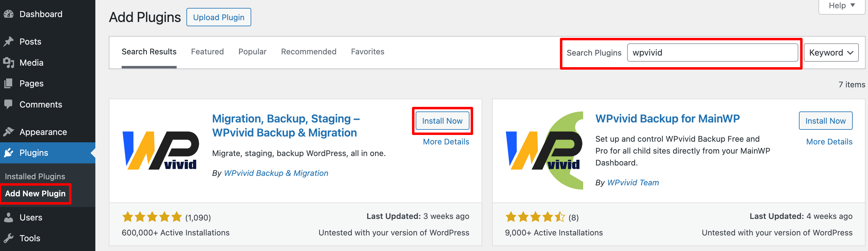Switch to the Search Results tab
The height and width of the screenshot is (251, 868).
(x=149, y=52)
